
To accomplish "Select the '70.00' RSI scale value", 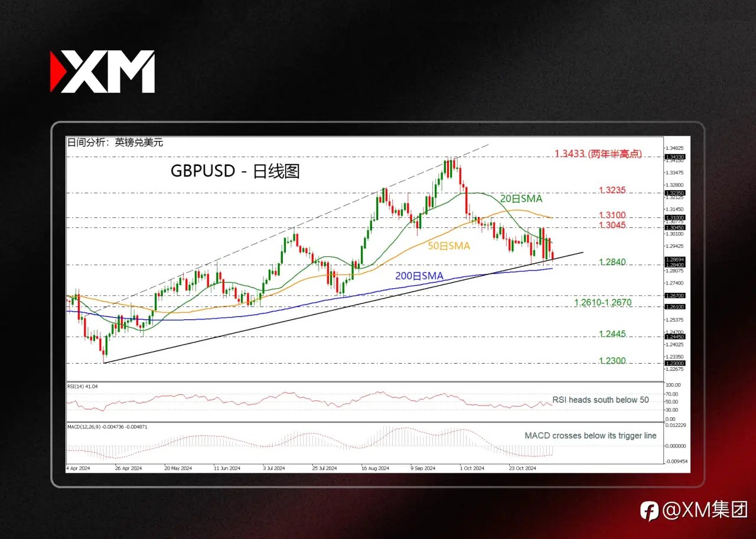I will [x=672, y=394].
